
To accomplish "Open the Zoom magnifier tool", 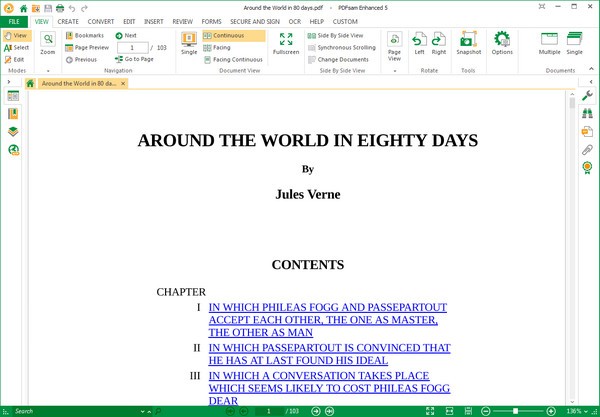I will 47,42.
